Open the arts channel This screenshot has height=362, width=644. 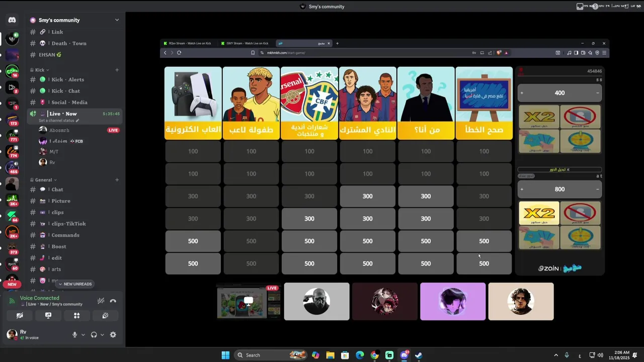click(74, 269)
